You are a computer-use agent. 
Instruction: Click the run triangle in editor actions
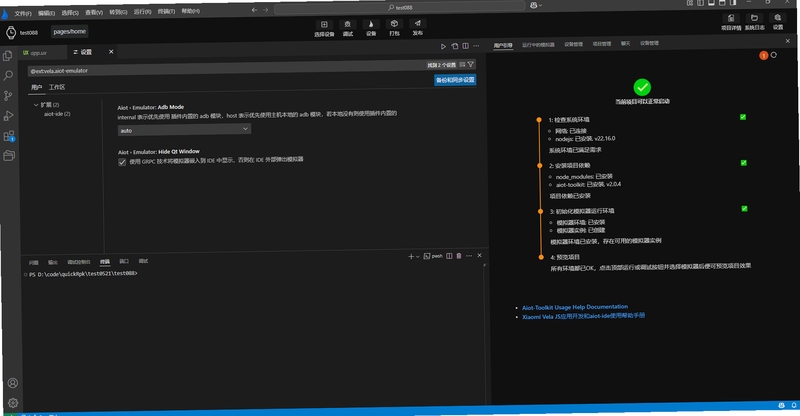click(x=443, y=46)
